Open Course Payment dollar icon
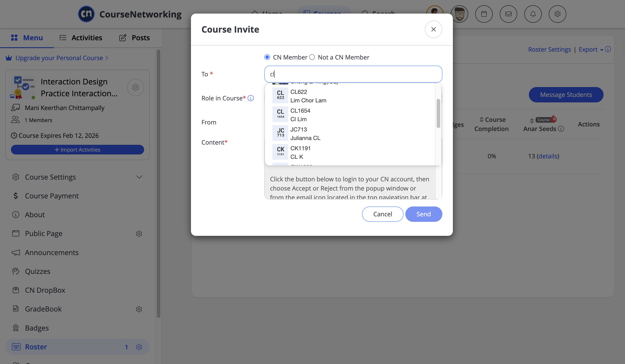Image resolution: width=625 pixels, height=364 pixels. point(16,196)
